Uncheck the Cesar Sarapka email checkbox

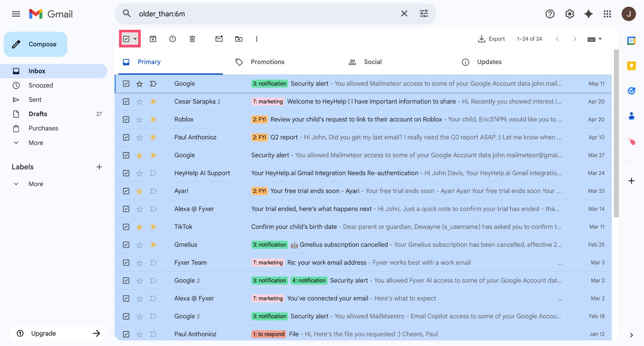click(126, 102)
